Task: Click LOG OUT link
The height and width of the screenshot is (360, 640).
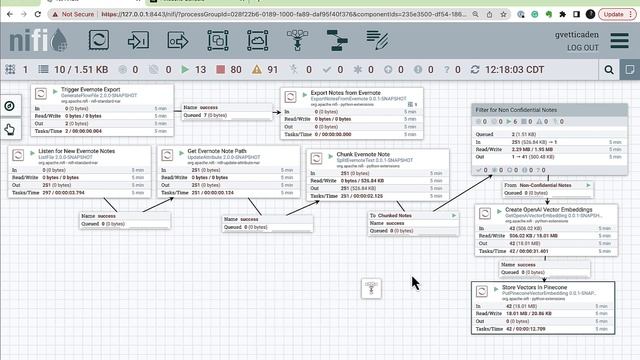Action: click(x=582, y=48)
